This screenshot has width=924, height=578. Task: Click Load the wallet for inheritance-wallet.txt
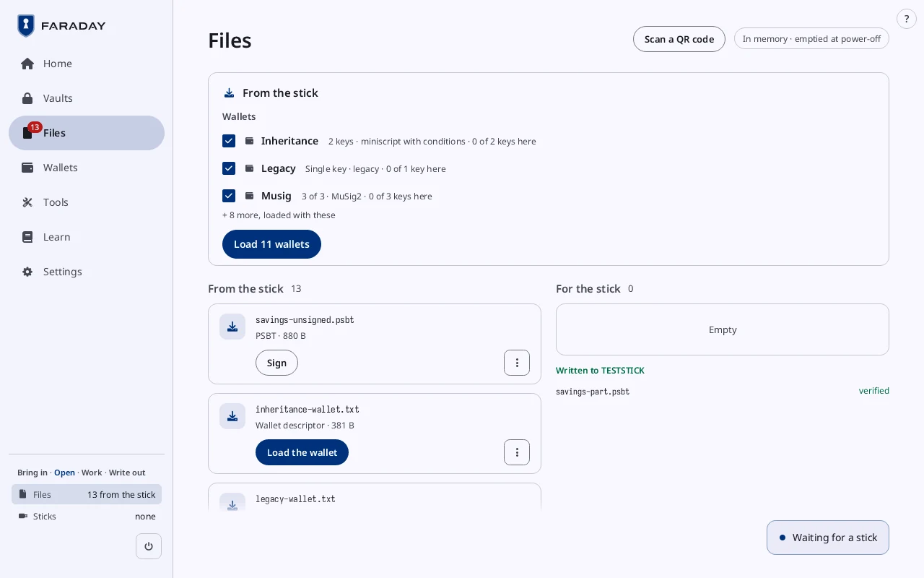(x=302, y=452)
